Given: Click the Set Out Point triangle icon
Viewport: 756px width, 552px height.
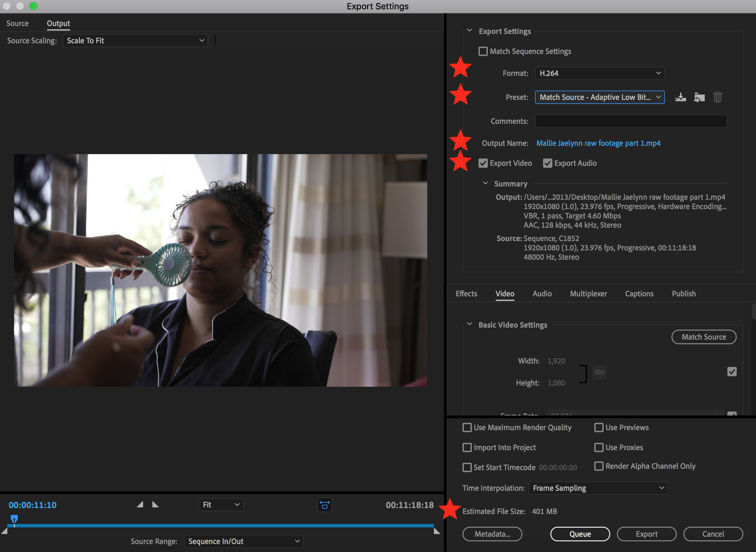Looking at the screenshot, I should (x=155, y=504).
